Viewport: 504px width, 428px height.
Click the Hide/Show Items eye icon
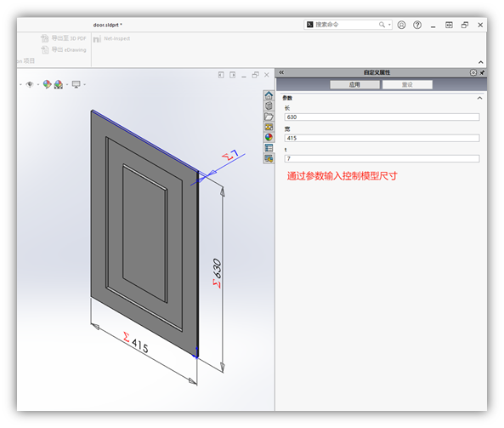click(30, 84)
